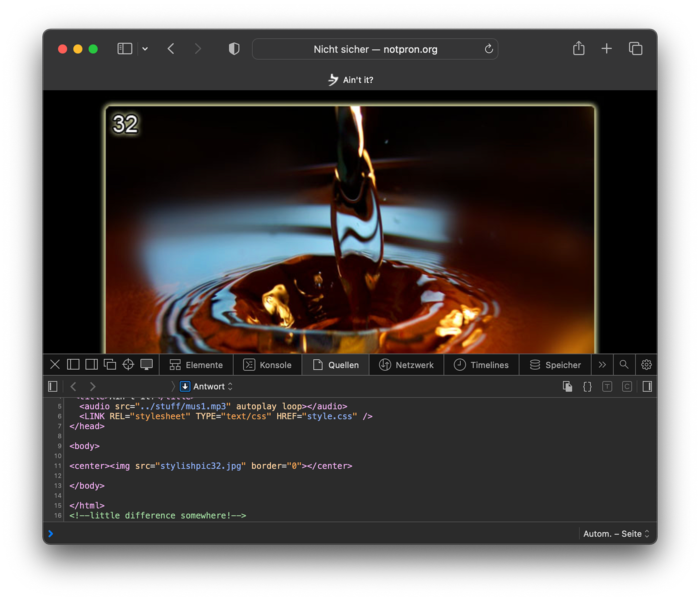
Task: Expand the sidebar menu dropdown arrow
Action: coord(145,49)
